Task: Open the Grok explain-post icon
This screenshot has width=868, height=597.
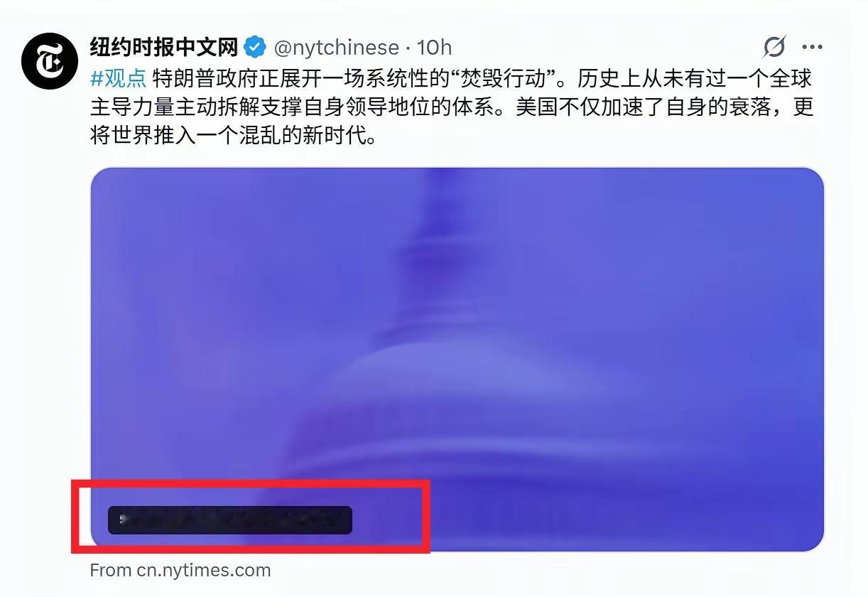Action: tap(774, 47)
